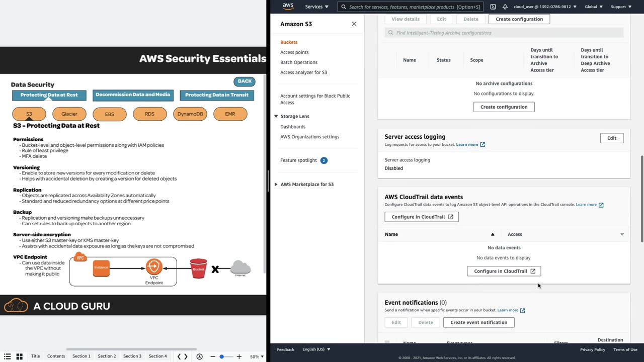This screenshot has height=362, width=644.
Task: Expand AWS Marketplace for S3
Action: click(276, 184)
